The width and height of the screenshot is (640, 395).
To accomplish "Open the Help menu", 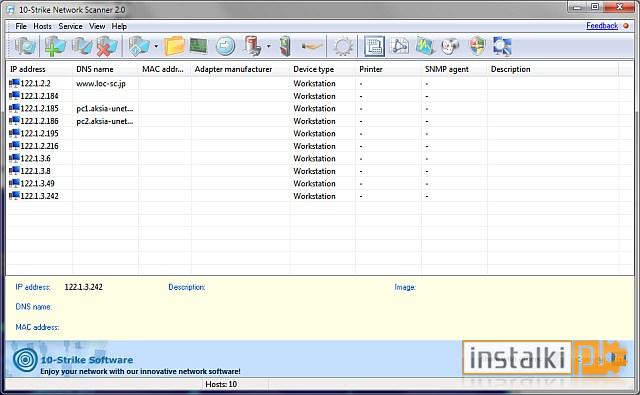I will pos(119,26).
